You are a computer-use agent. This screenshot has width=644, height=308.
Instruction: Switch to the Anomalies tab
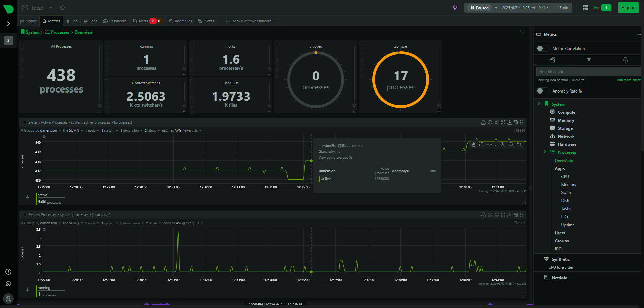pyautogui.click(x=180, y=21)
